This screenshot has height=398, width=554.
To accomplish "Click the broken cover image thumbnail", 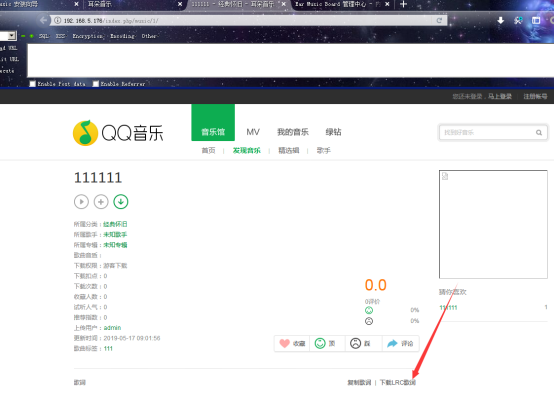I will 493,224.
